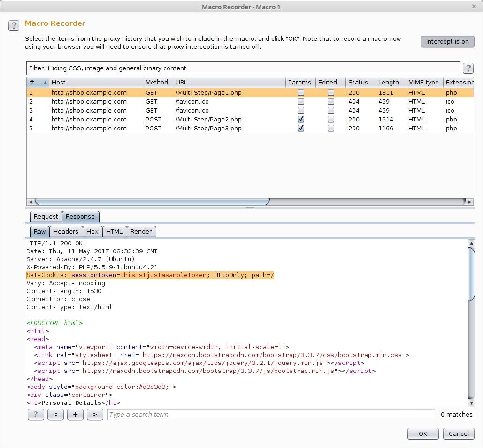
Task: Click the Extension column header
Action: click(459, 82)
